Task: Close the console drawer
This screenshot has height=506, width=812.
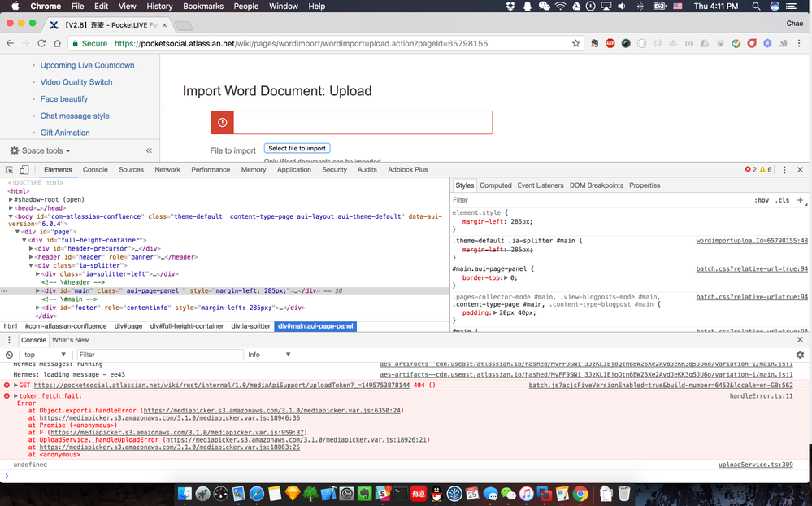Action: pyautogui.click(x=800, y=340)
